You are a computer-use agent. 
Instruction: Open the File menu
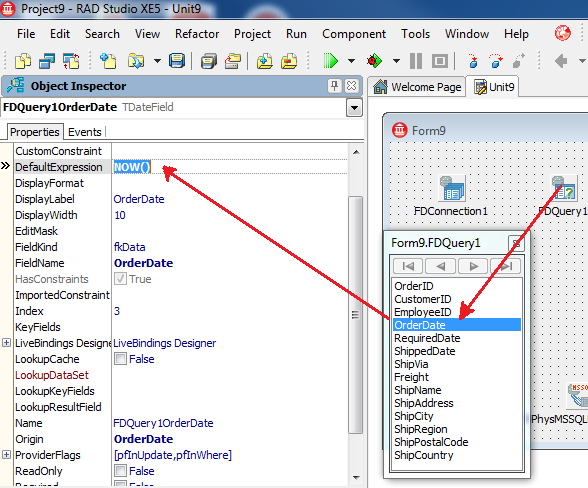coord(26,34)
